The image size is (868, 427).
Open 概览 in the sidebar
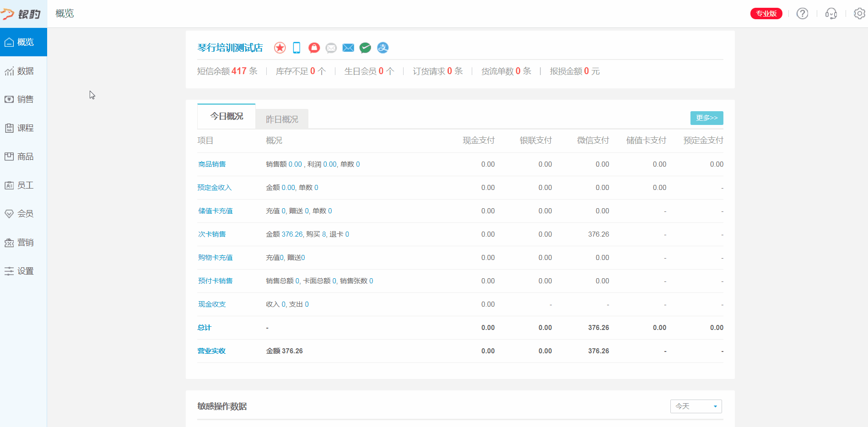(x=23, y=42)
